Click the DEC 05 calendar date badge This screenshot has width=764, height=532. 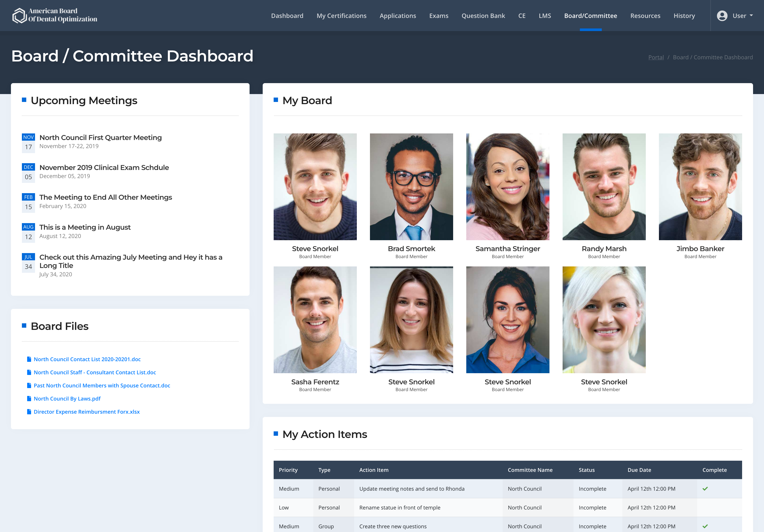[28, 173]
